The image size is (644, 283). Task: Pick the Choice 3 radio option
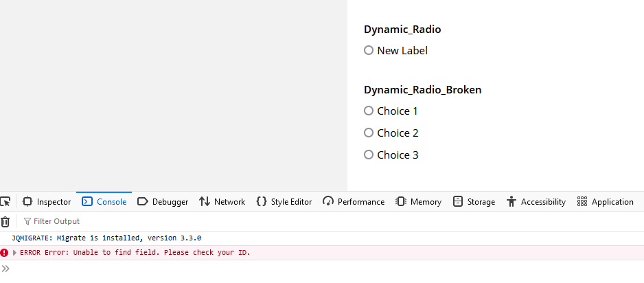[369, 155]
